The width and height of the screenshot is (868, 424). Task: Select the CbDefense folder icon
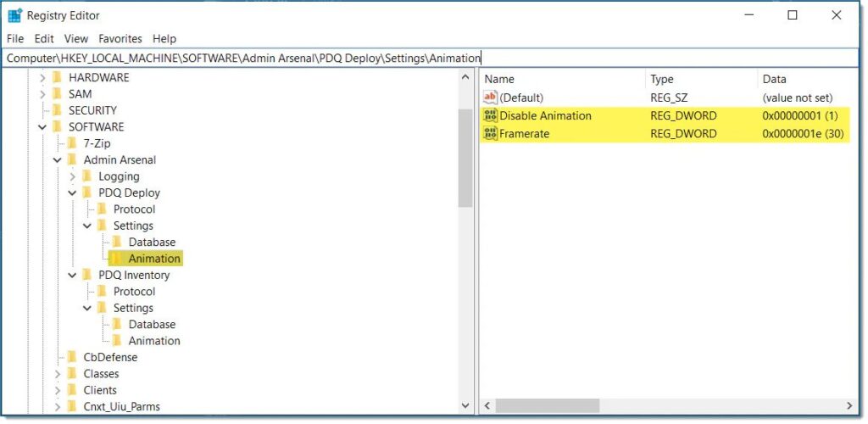click(72, 357)
